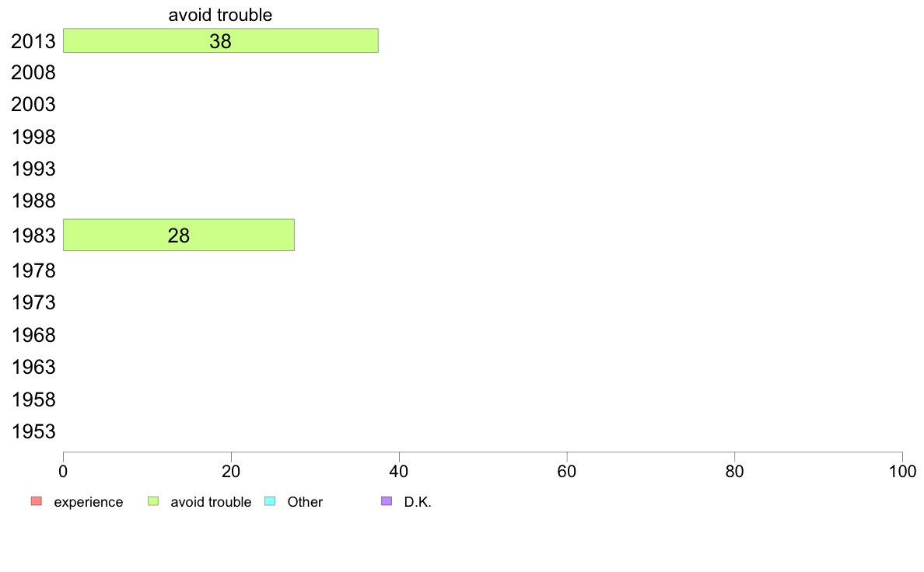Click the avoid trouble legend text
The image size is (924, 572).
point(211,502)
